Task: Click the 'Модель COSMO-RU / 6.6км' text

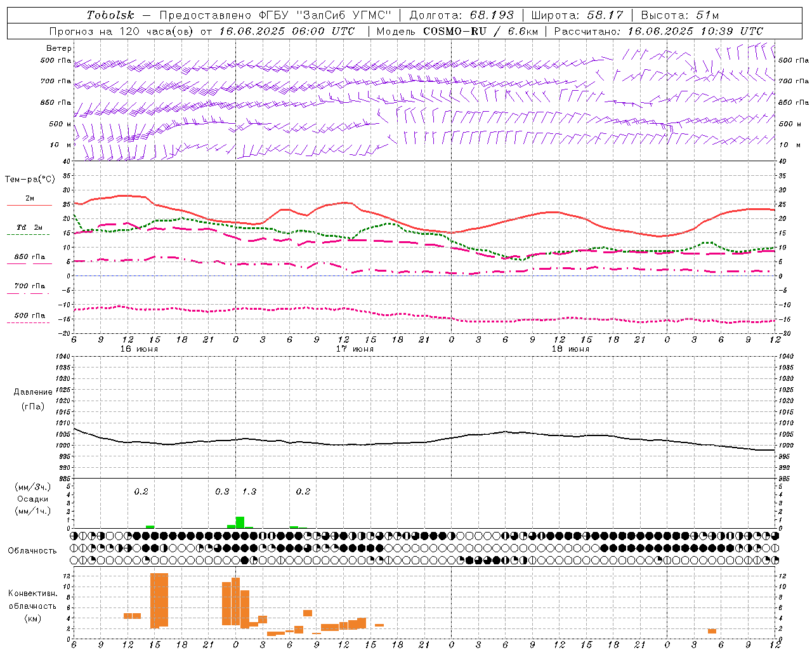Action: point(457,31)
